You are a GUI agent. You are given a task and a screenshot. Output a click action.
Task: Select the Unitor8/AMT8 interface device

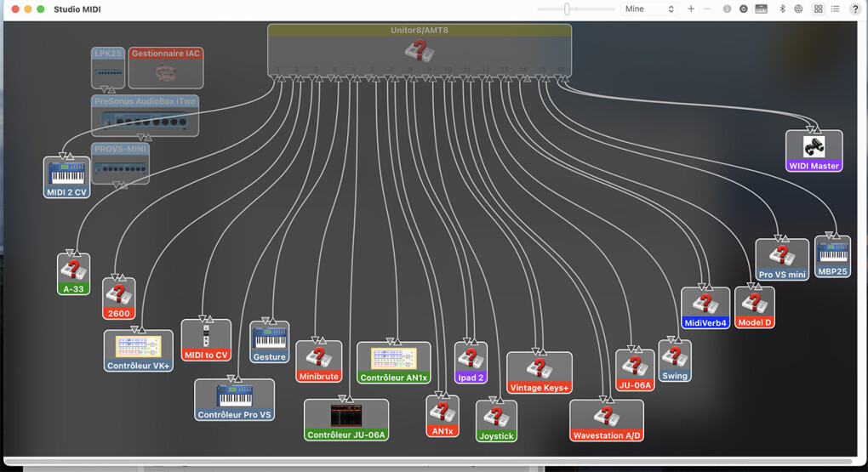point(420,50)
